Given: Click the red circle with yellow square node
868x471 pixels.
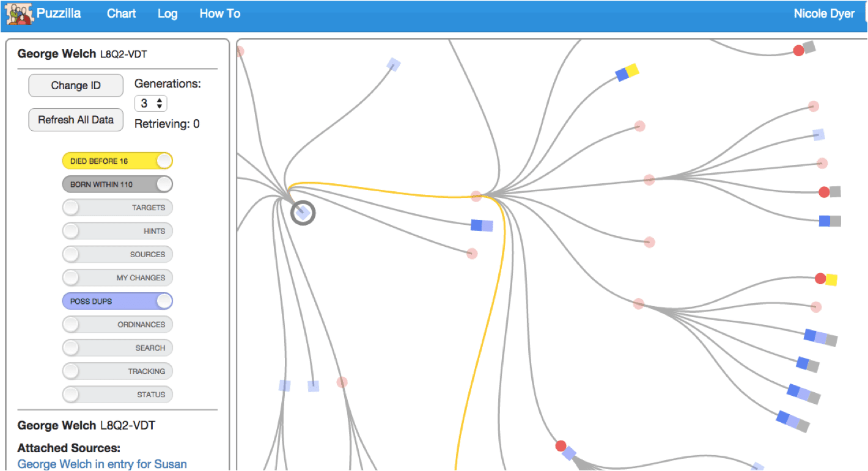Looking at the screenshot, I should (x=825, y=279).
